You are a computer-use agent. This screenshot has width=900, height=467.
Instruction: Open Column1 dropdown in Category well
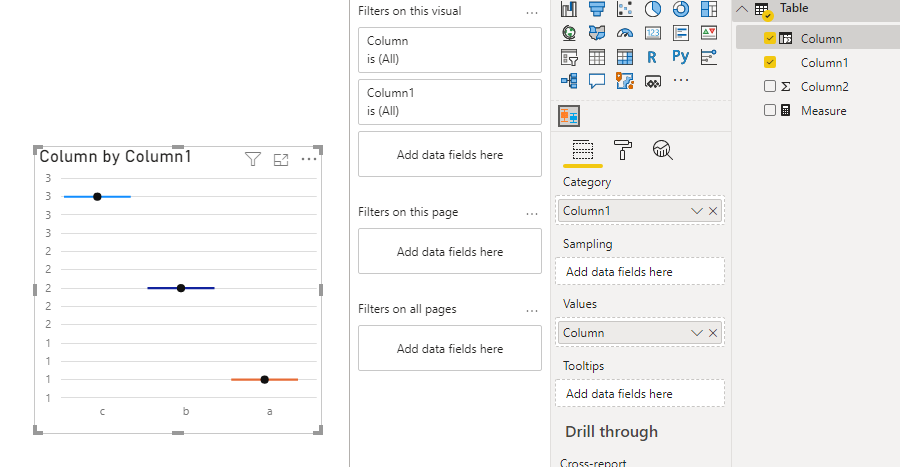click(697, 211)
